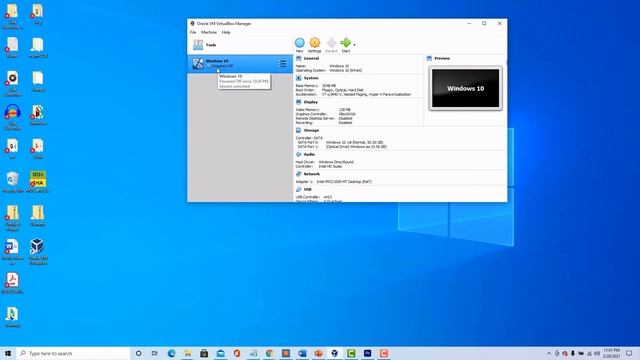
Task: Open Microsoft Store from the taskbar
Action: [x=204, y=353]
